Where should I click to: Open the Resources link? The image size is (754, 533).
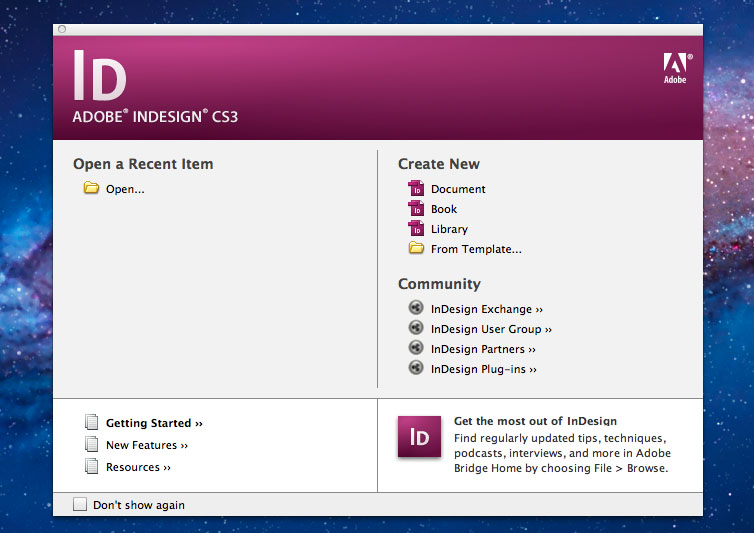click(138, 467)
